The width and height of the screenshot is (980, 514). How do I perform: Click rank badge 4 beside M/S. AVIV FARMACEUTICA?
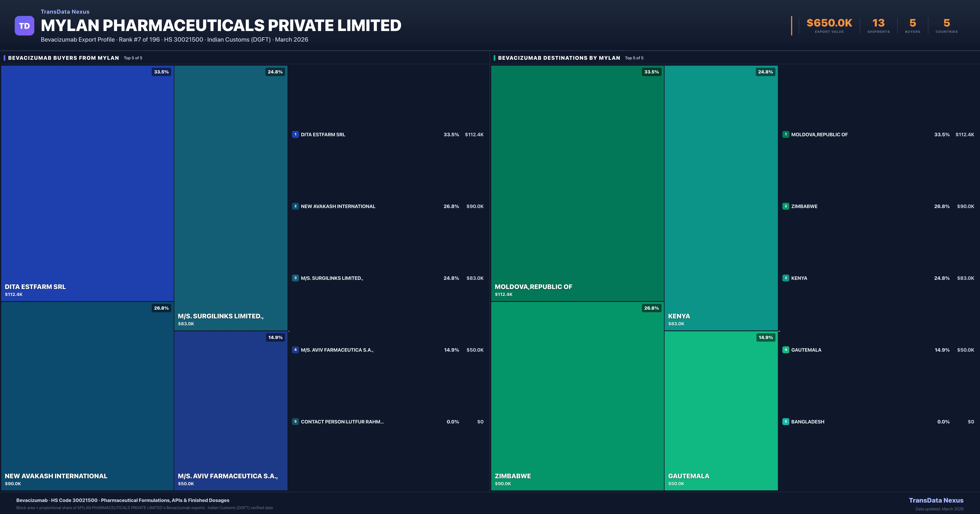point(295,350)
